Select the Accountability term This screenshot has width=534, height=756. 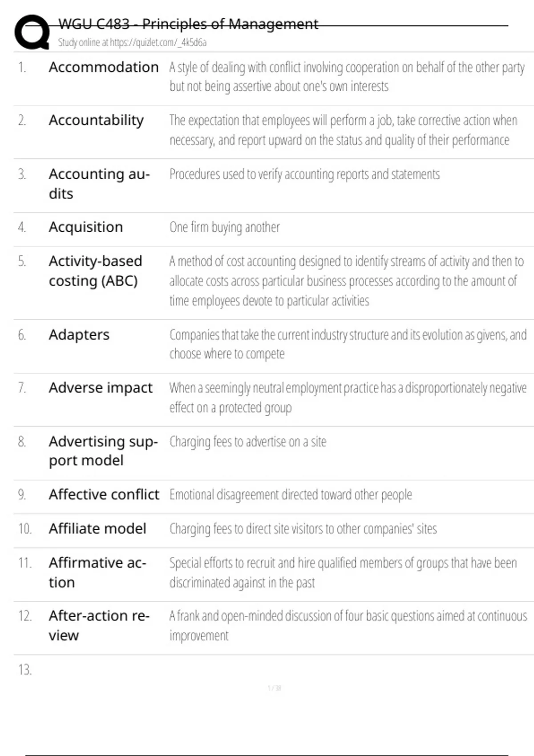pyautogui.click(x=96, y=121)
